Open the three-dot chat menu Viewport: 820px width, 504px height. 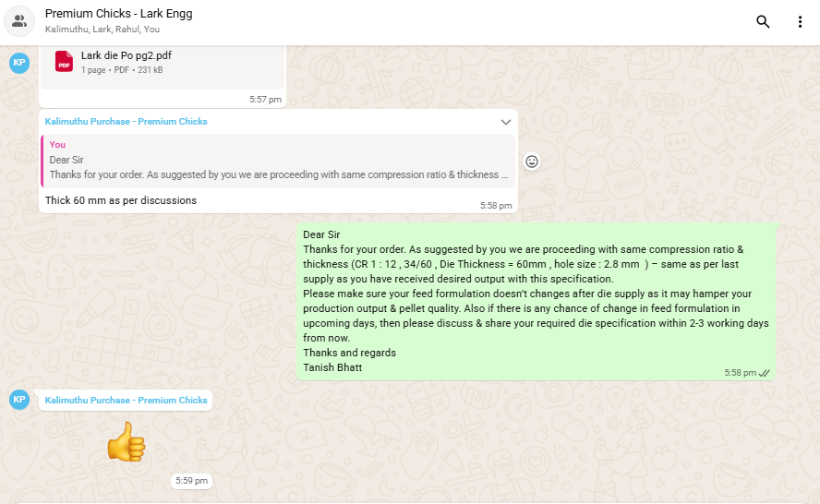(x=800, y=22)
